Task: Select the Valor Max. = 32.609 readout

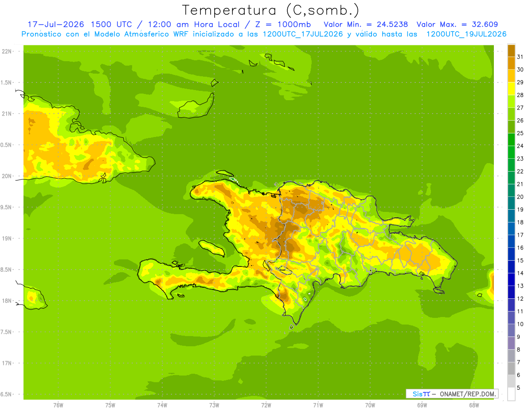Action: (x=457, y=24)
